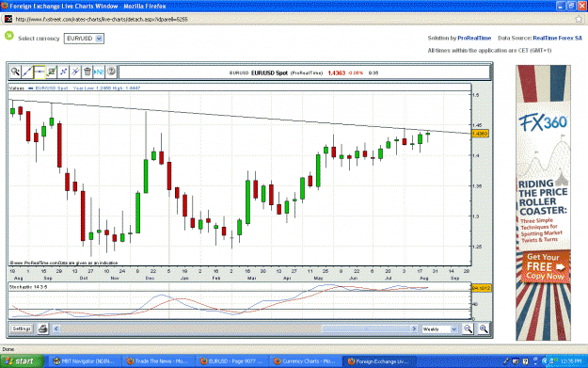588x368 pixels.
Task: Click the blue N! toolbar icon
Action: [x=99, y=72]
